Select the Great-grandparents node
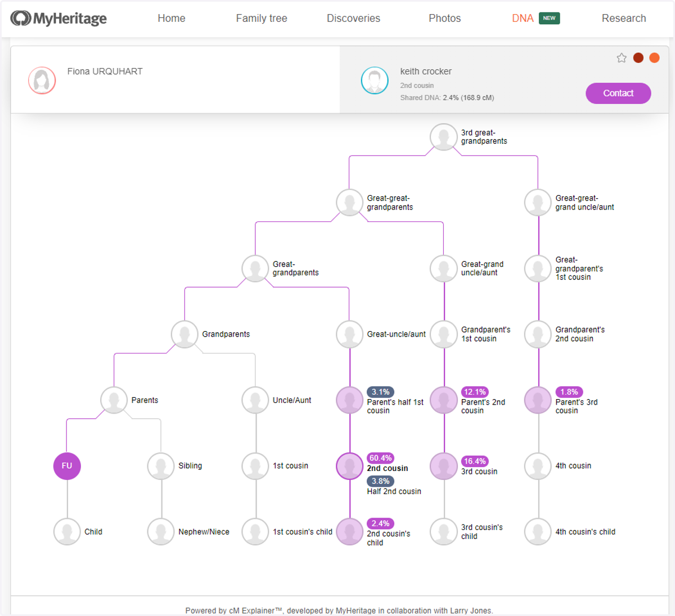The width and height of the screenshot is (675, 616). (255, 269)
